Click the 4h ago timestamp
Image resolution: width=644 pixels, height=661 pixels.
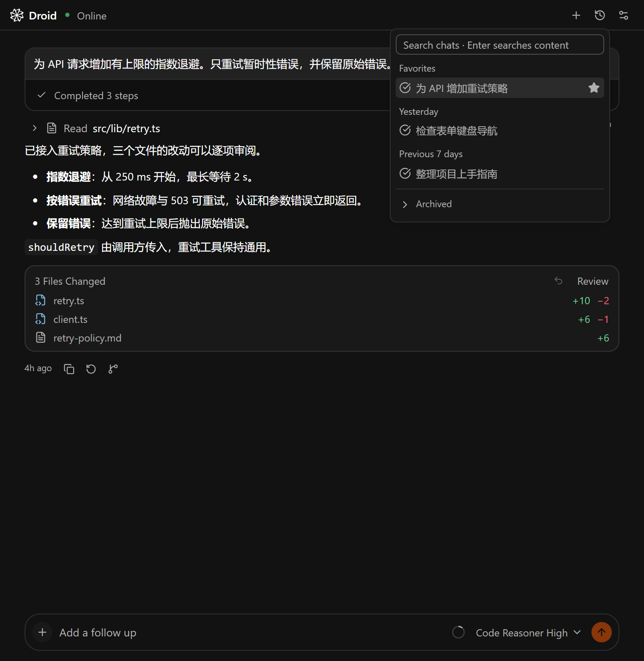(x=38, y=368)
